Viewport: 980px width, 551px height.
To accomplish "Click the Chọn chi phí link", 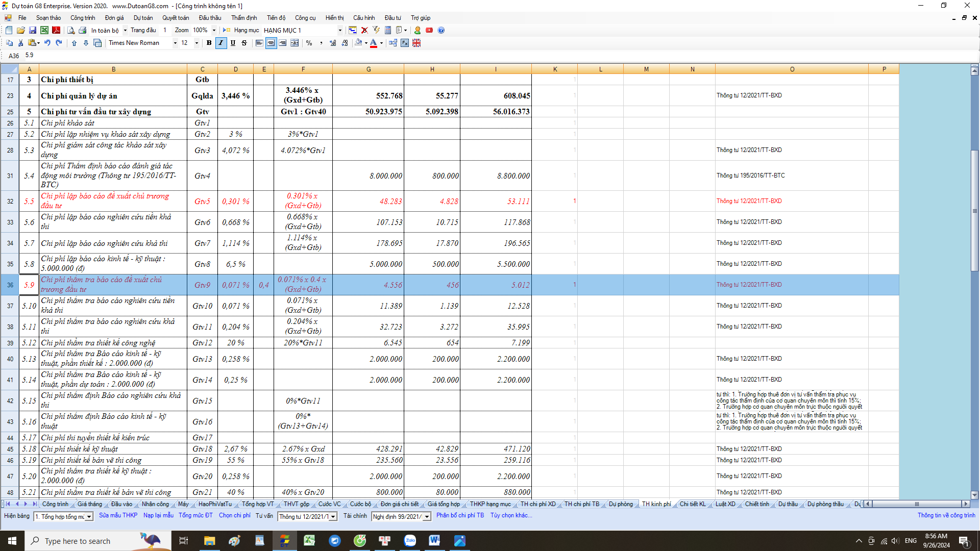I will click(x=235, y=516).
